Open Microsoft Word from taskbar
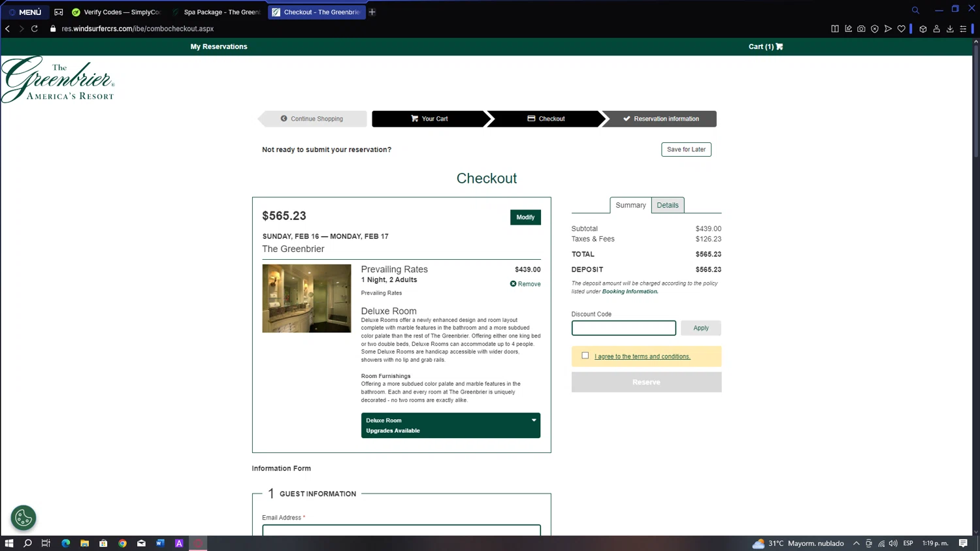The height and width of the screenshot is (551, 980). tap(160, 543)
